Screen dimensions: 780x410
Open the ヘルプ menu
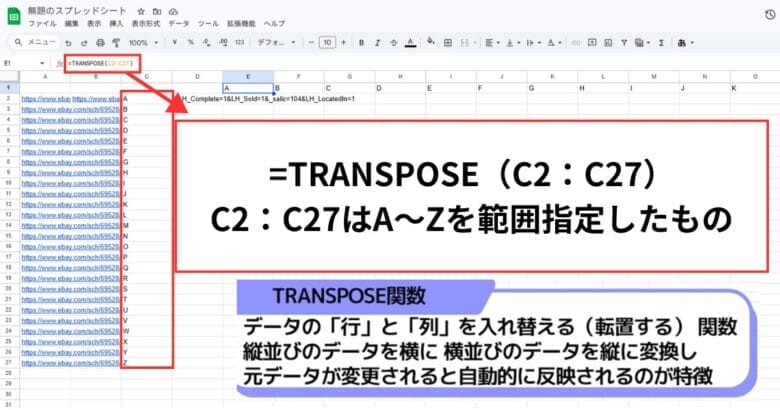(x=275, y=23)
